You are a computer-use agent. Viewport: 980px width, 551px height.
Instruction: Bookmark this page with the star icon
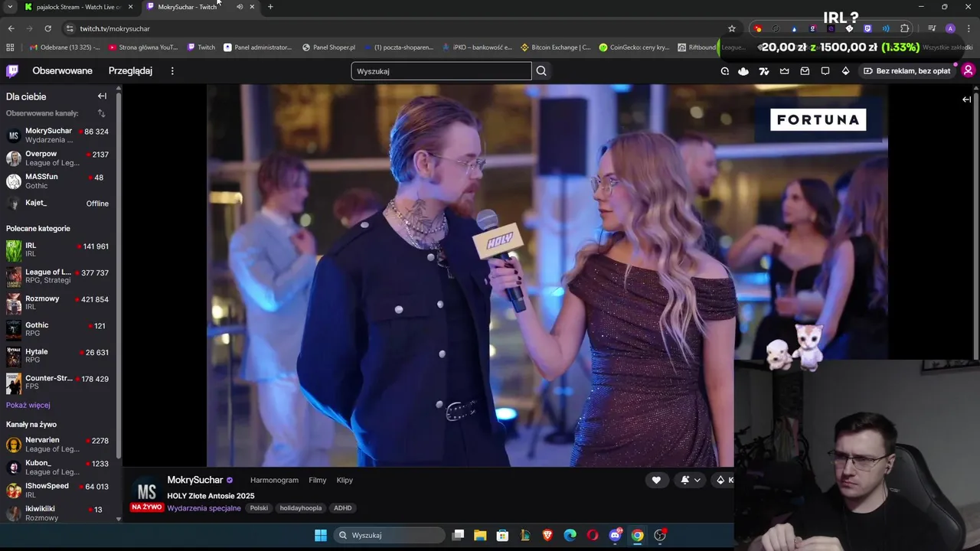click(732, 28)
